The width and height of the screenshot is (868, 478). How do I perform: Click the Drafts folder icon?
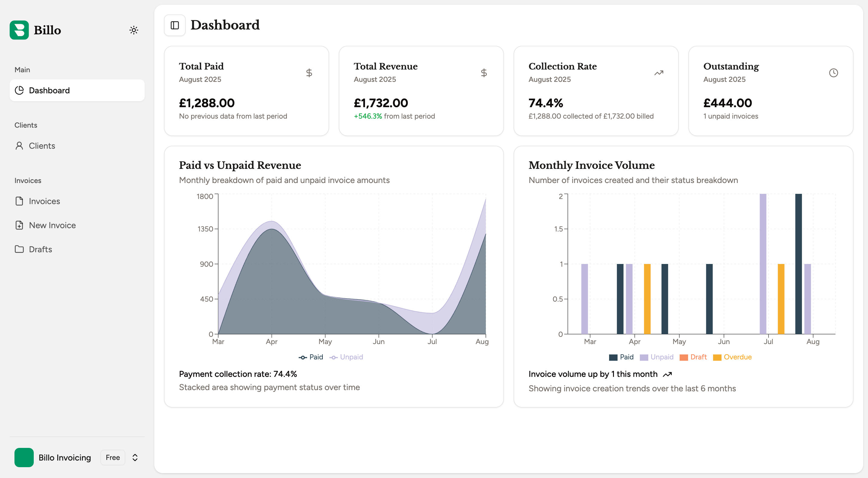click(19, 249)
